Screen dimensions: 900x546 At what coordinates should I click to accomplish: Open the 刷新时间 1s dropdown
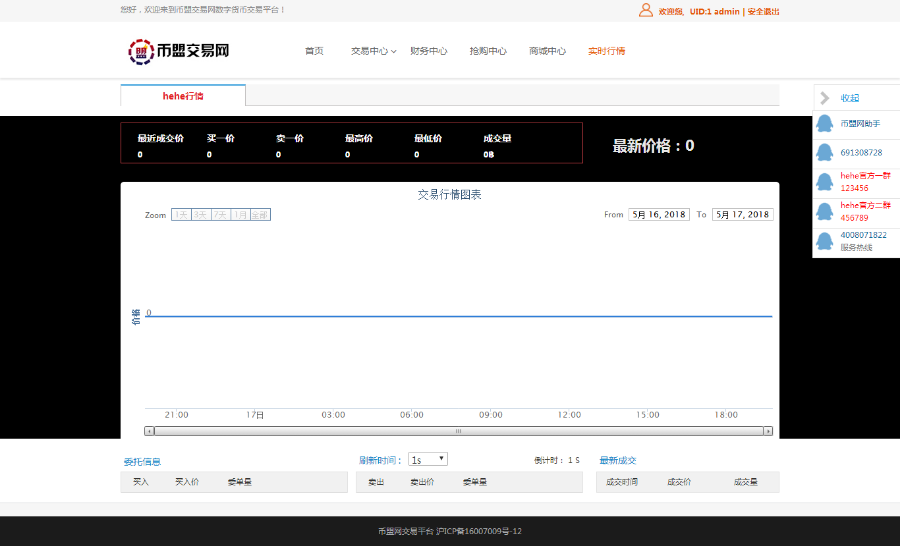click(x=428, y=459)
